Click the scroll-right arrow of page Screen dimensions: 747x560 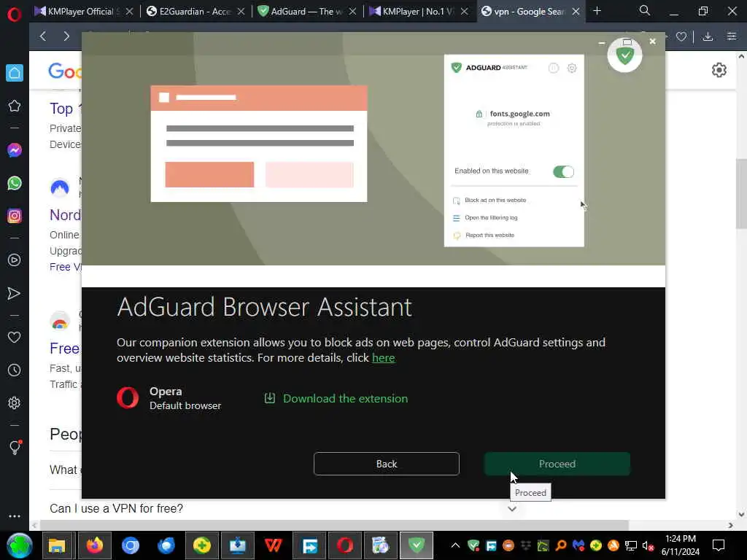tap(731, 525)
